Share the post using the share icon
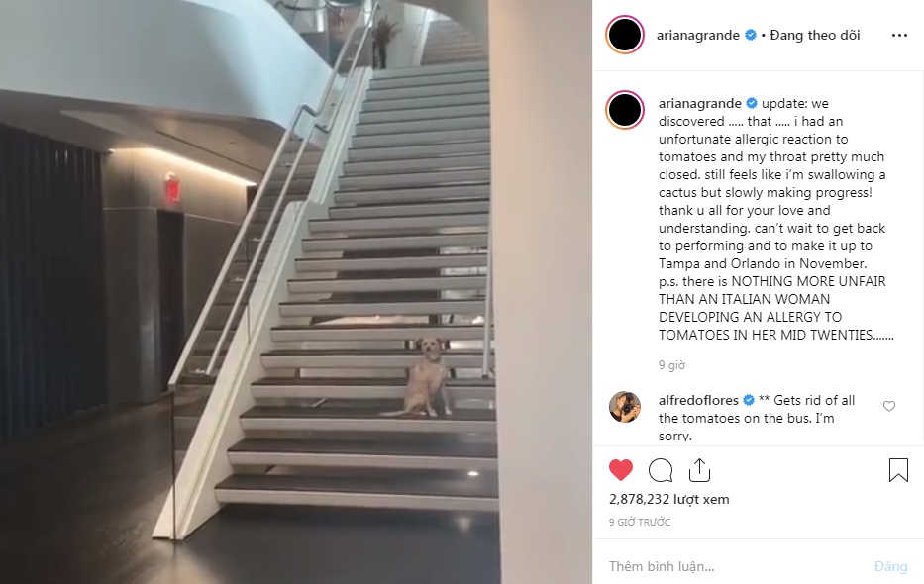The image size is (924, 584). tap(699, 470)
